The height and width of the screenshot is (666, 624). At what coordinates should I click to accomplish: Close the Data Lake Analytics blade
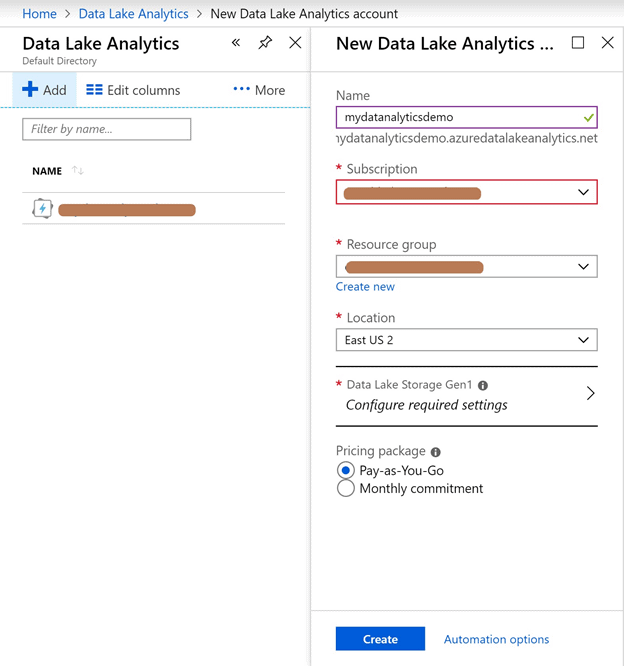point(295,42)
